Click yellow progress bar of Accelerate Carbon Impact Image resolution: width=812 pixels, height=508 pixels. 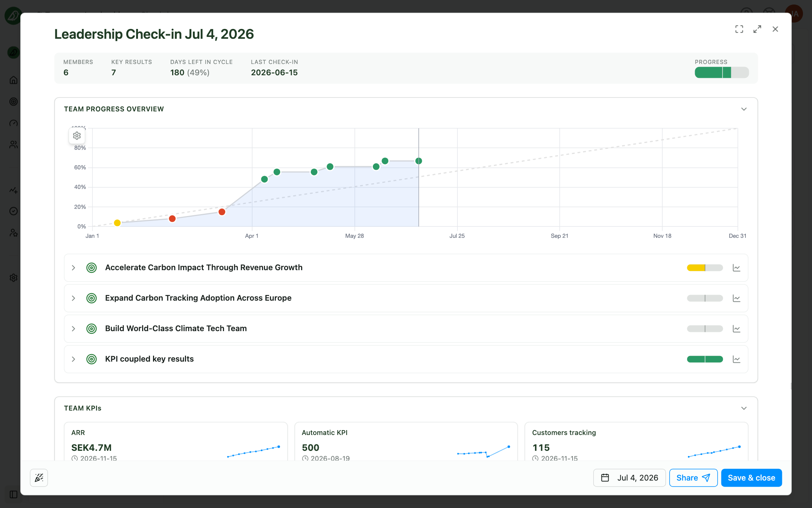pyautogui.click(x=705, y=268)
